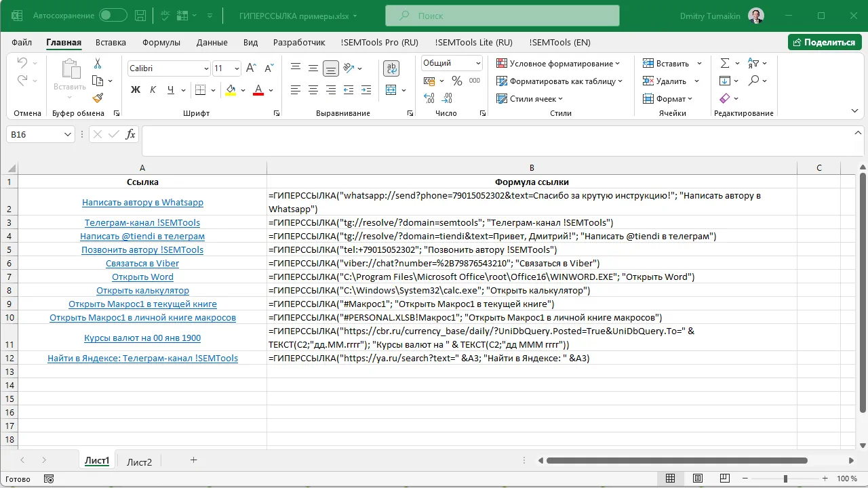Click the AutoSum sigma icon

(725, 63)
